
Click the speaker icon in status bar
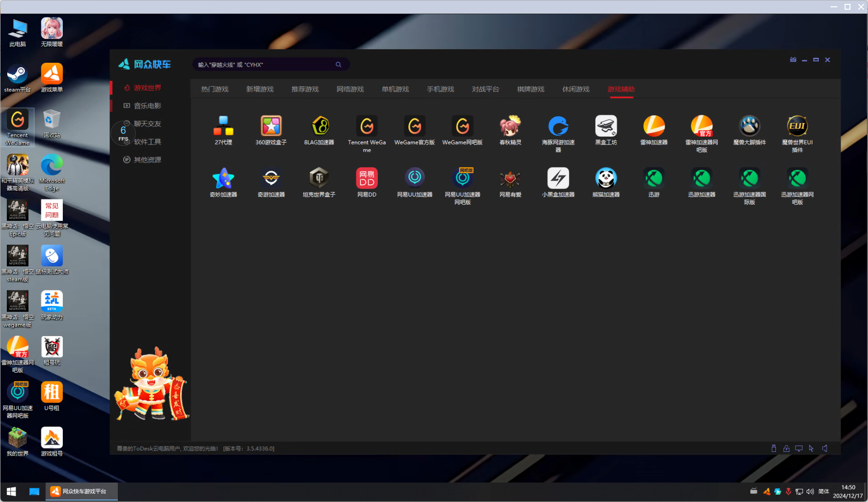(x=825, y=448)
